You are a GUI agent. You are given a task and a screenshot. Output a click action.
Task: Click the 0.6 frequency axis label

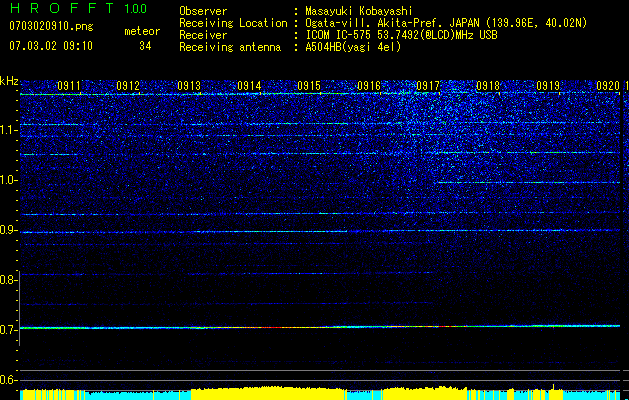click(x=8, y=380)
